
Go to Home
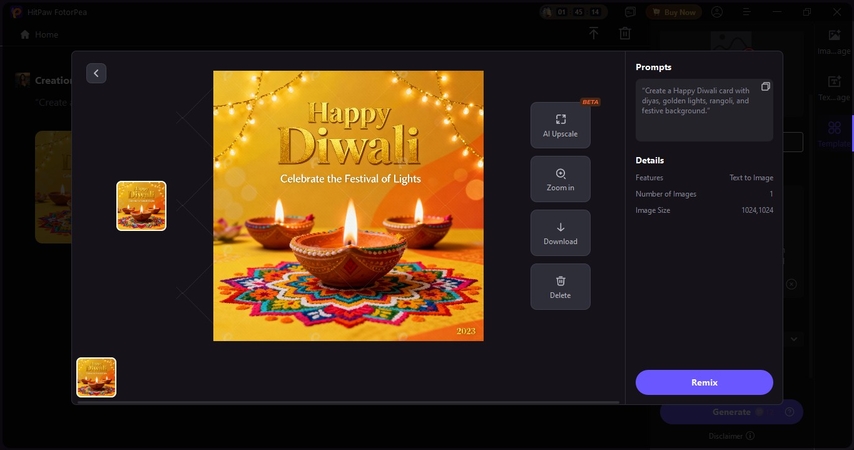tap(40, 34)
